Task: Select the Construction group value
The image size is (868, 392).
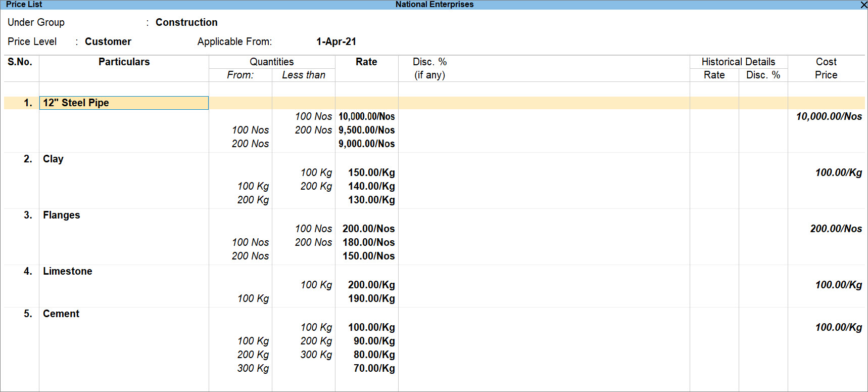Action: 186,22
